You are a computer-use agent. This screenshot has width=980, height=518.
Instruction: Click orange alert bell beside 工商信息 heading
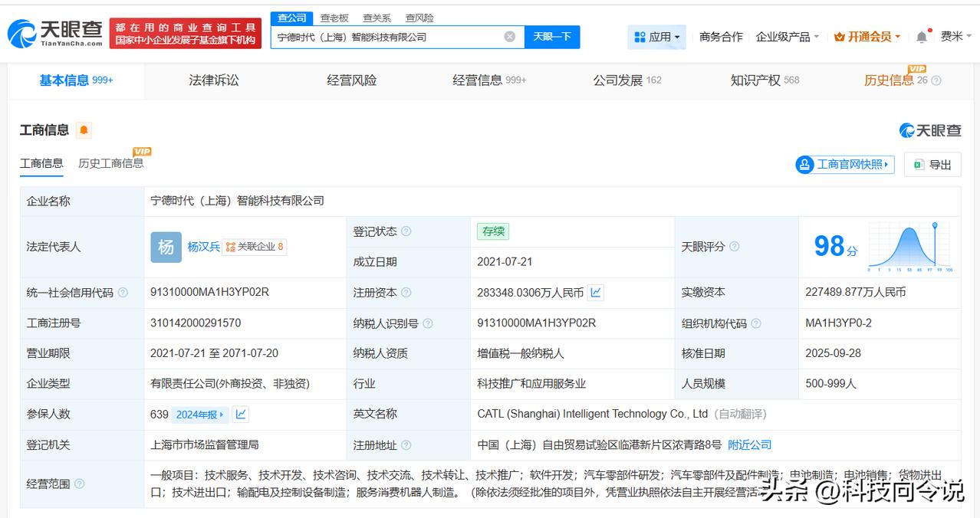84,130
